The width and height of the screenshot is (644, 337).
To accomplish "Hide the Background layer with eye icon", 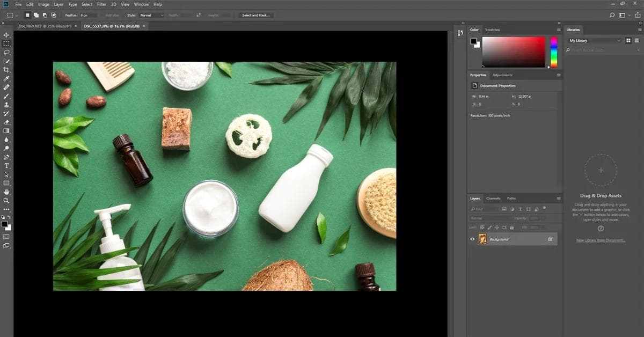I will point(472,239).
